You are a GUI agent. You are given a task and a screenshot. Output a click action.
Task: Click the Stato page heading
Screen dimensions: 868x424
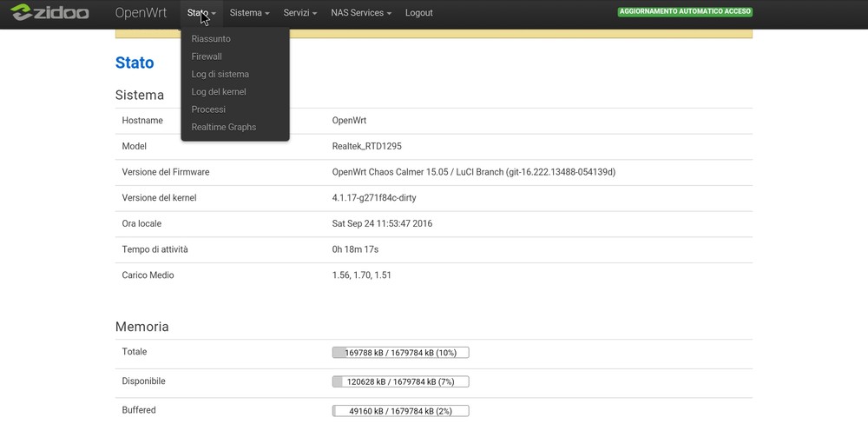(135, 63)
